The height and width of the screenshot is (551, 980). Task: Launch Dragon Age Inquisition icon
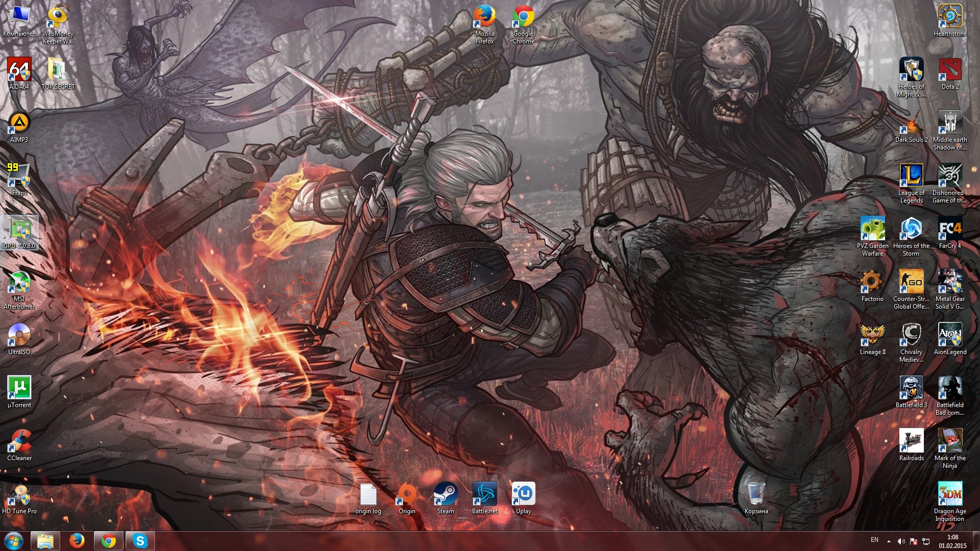(x=950, y=502)
